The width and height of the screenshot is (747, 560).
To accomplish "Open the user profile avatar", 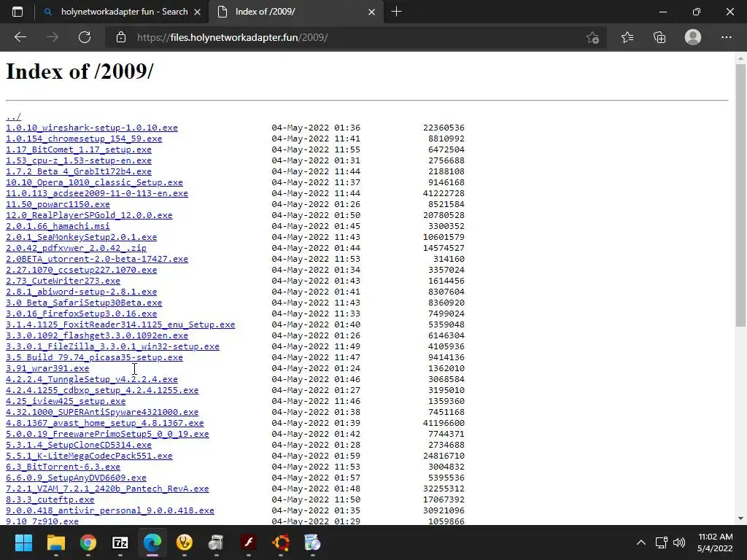I will coord(693,37).
